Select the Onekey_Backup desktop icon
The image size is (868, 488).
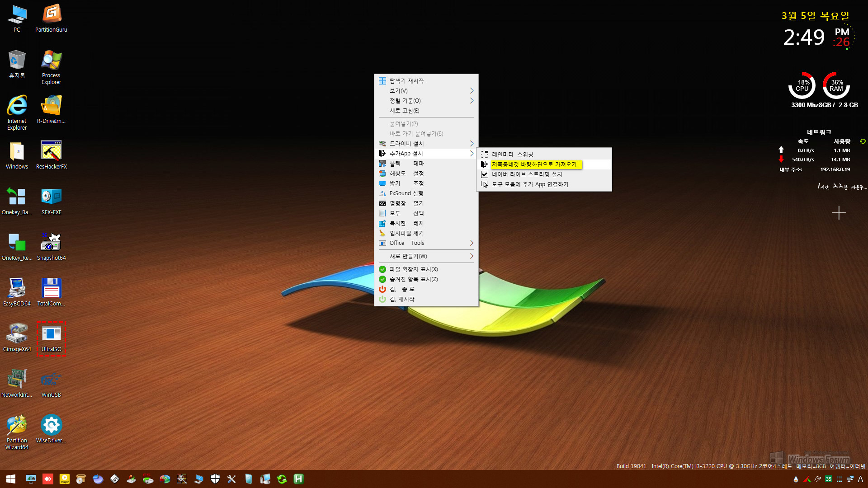pyautogui.click(x=17, y=201)
